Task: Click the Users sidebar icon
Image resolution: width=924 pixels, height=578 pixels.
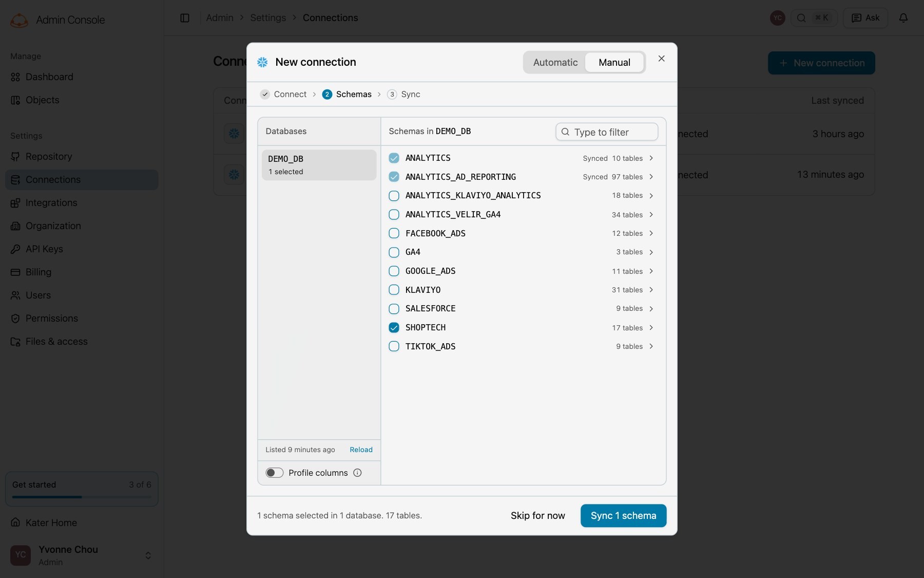Action: coord(15,295)
